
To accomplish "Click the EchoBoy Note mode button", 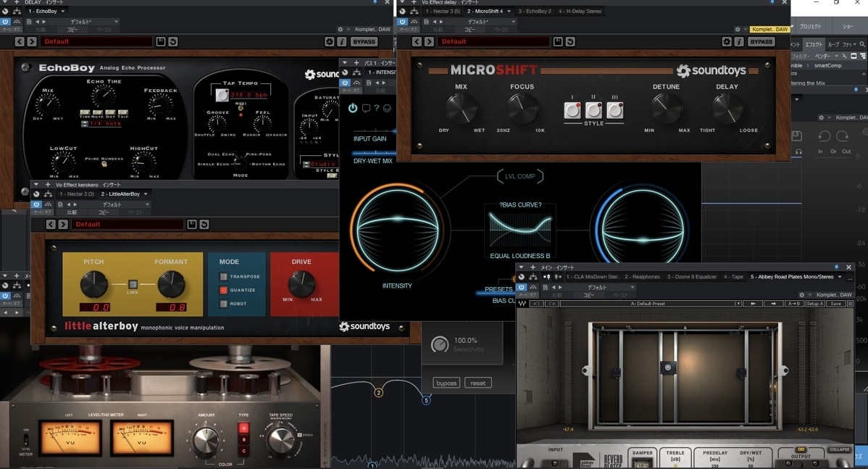I will [97, 112].
